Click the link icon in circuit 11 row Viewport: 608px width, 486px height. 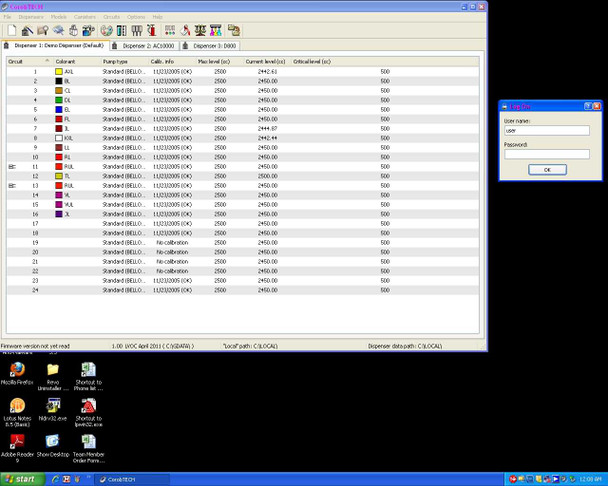pyautogui.click(x=12, y=167)
